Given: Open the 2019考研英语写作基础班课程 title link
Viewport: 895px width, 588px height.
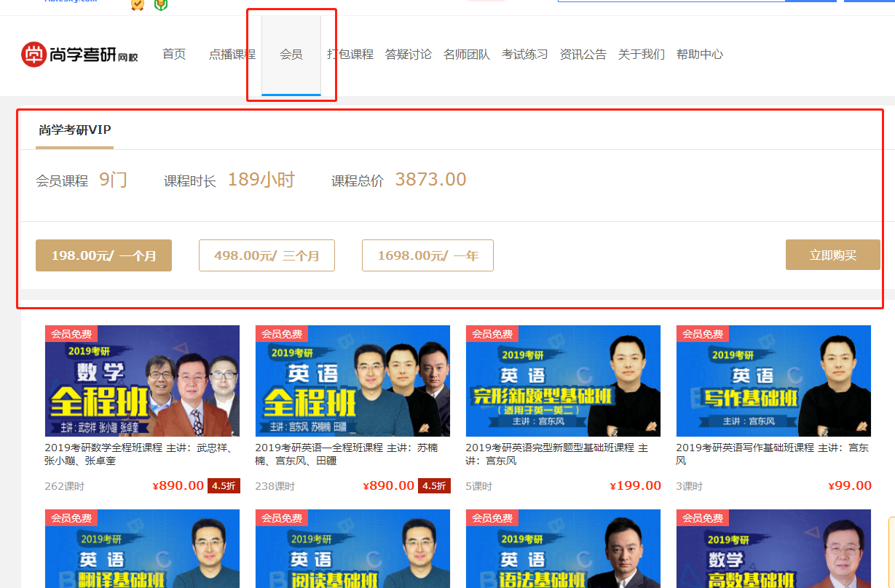Looking at the screenshot, I should [x=773, y=454].
